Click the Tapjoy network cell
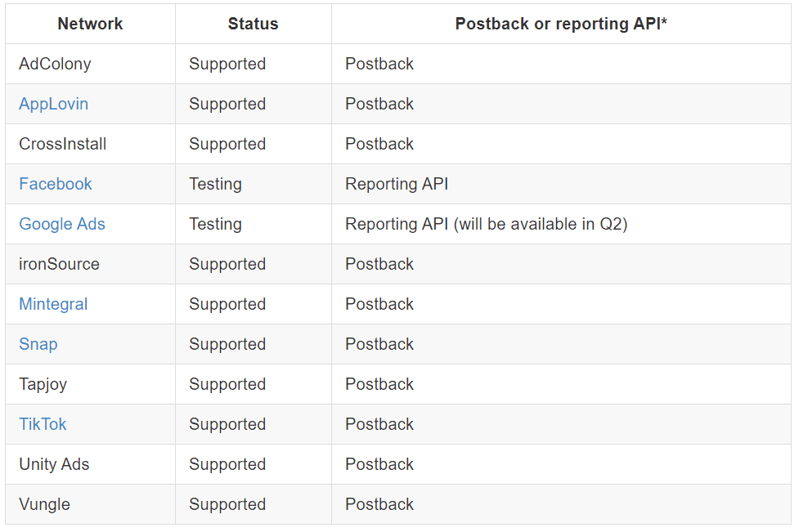 tap(90, 384)
